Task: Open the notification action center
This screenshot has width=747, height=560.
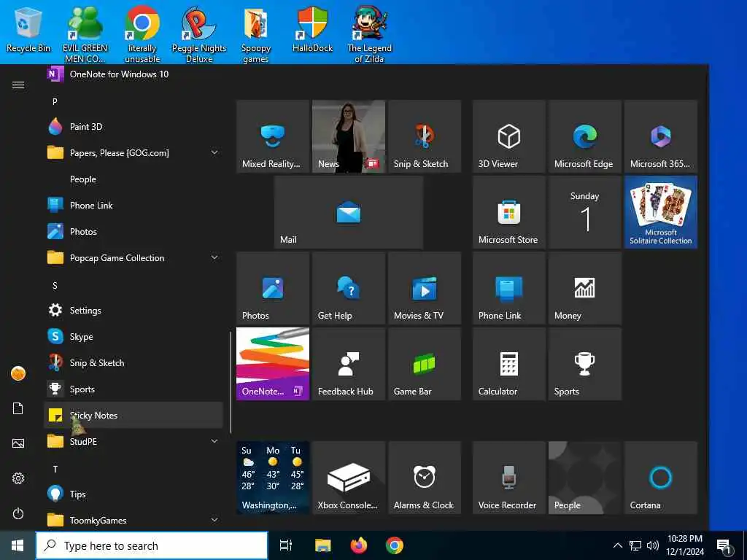Action: click(724, 545)
